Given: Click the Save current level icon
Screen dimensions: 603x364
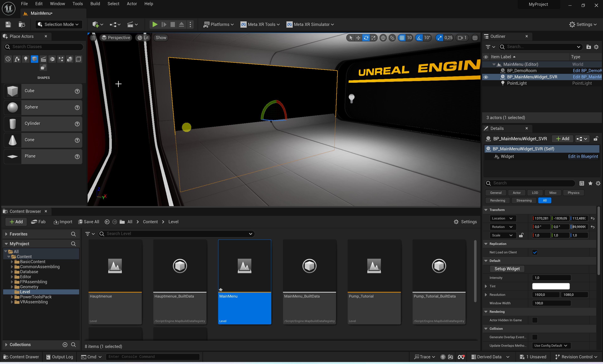Looking at the screenshot, I should [8, 24].
